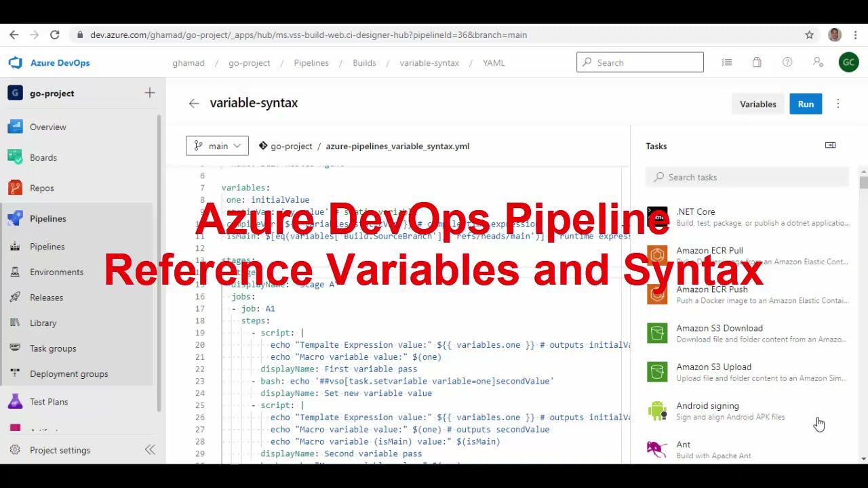Click code line 7 'variables:'
868x488 pixels.
coord(245,188)
